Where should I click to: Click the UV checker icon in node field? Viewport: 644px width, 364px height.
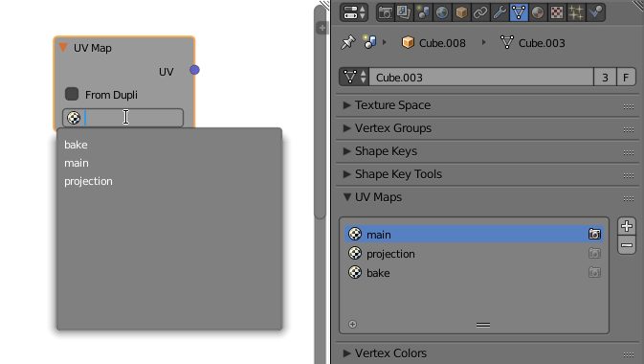point(74,118)
